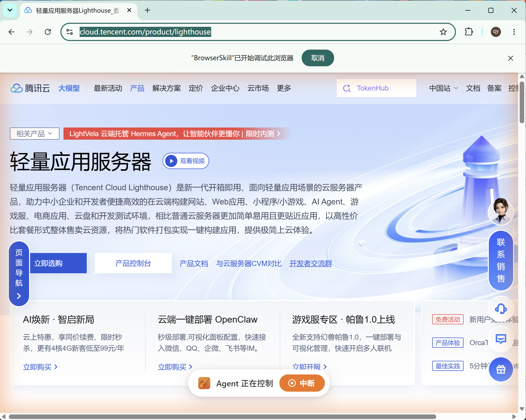Open the tab search dropdown arrow
The width and height of the screenshot is (526, 420).
(10, 10)
